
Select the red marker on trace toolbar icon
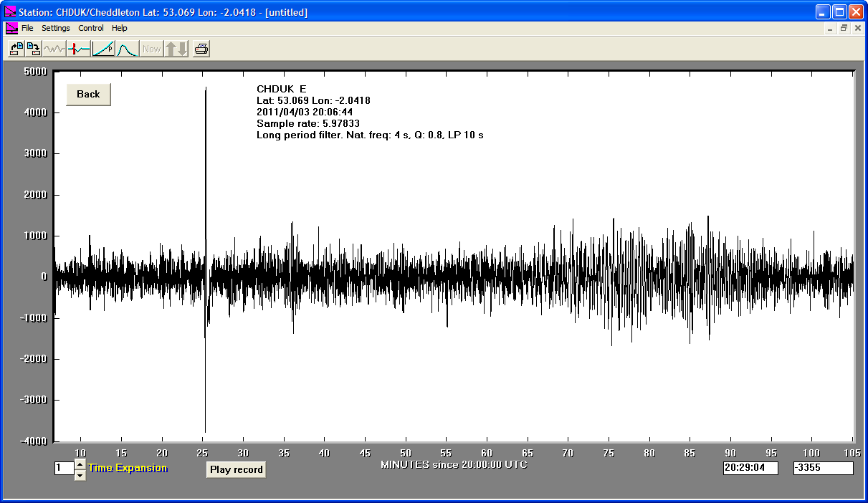pyautogui.click(x=79, y=49)
